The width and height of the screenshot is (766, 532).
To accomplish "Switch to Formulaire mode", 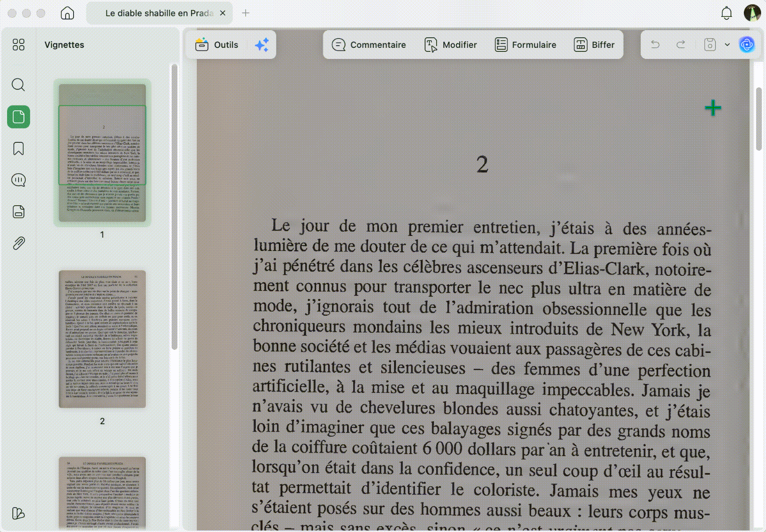I will pos(525,45).
